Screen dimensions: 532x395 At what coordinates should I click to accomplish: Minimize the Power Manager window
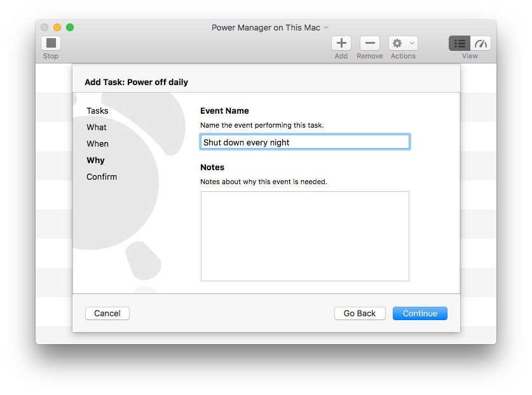click(57, 27)
